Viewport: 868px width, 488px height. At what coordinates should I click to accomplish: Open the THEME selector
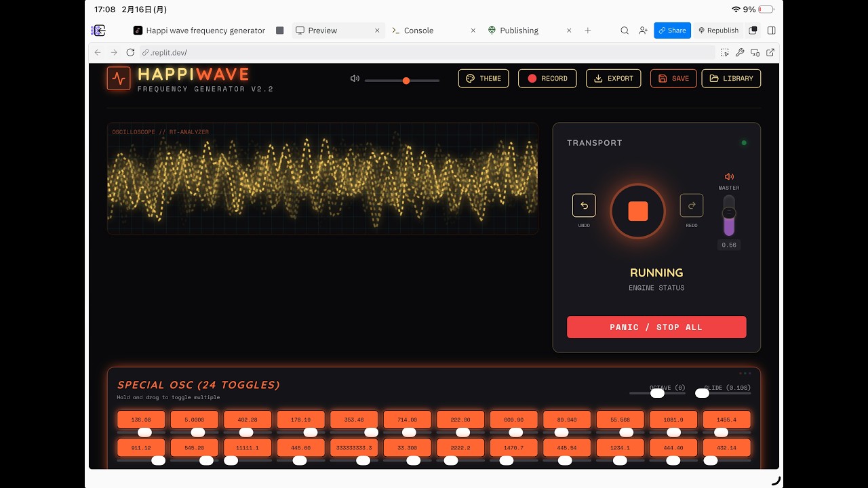tap(484, 79)
